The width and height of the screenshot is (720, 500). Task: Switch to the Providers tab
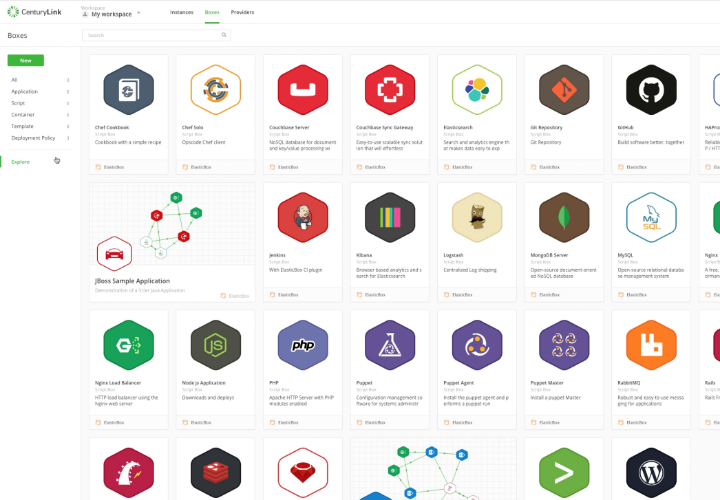pos(242,12)
